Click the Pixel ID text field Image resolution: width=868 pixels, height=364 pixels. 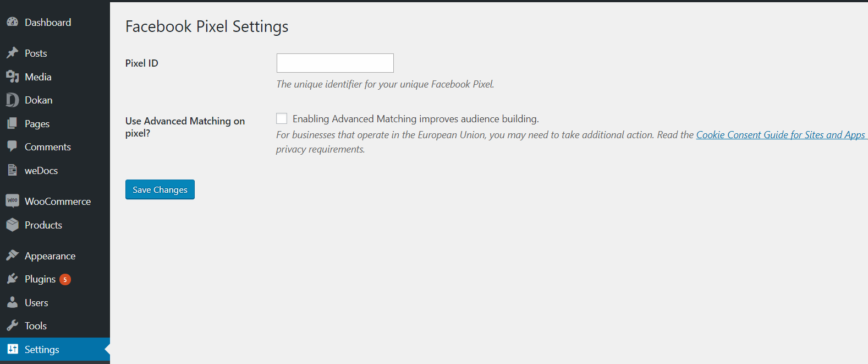point(335,63)
